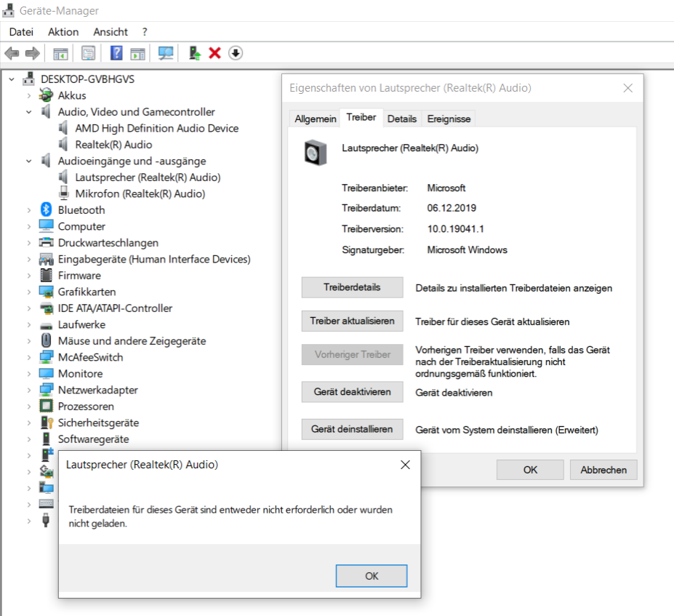Collapse the Audioeingänge und -ausgänge node

click(x=29, y=161)
